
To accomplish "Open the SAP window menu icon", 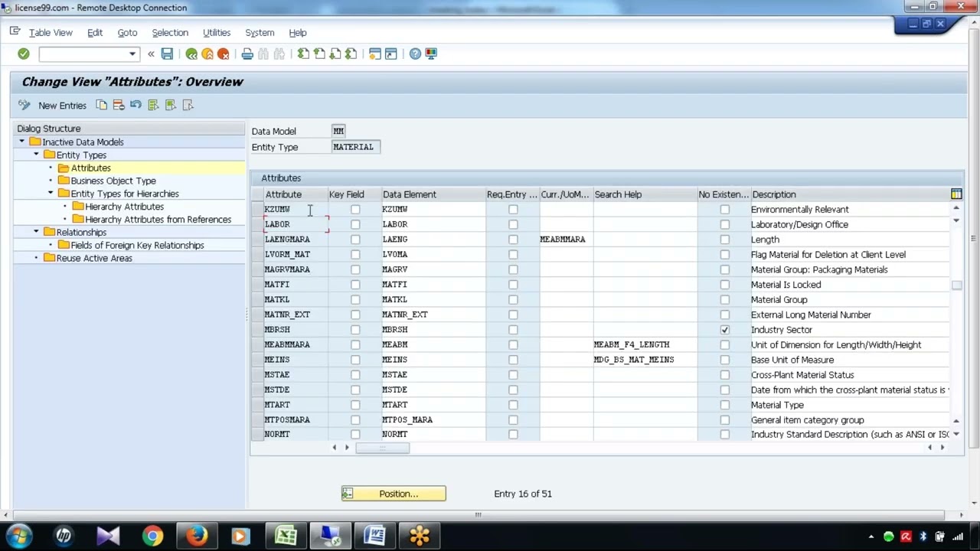I will [x=15, y=32].
